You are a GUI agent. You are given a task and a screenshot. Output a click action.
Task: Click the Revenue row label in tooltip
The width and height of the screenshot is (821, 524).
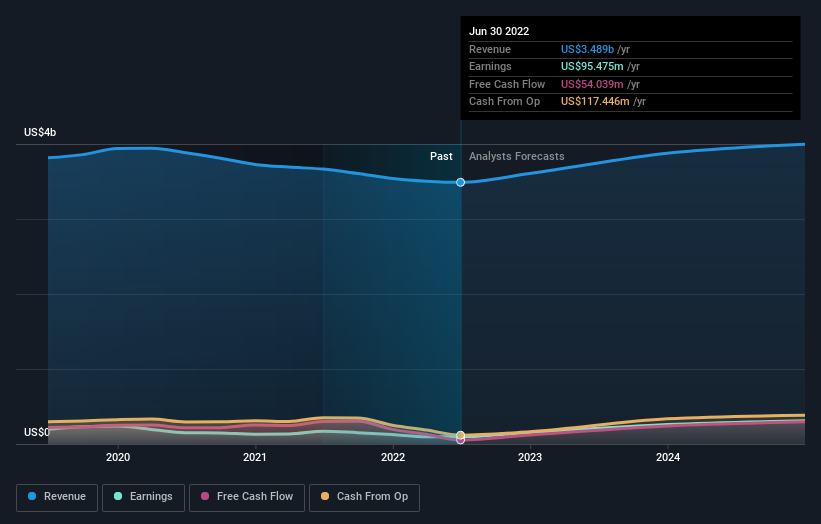click(490, 49)
